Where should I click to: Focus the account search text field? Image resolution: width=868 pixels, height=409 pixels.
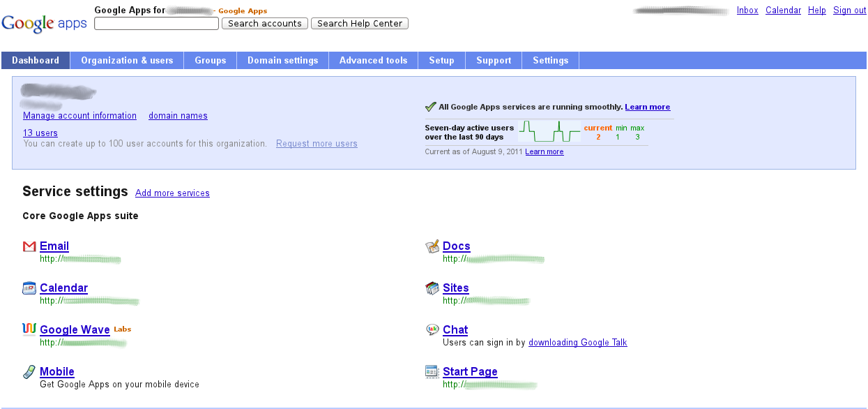coord(157,24)
